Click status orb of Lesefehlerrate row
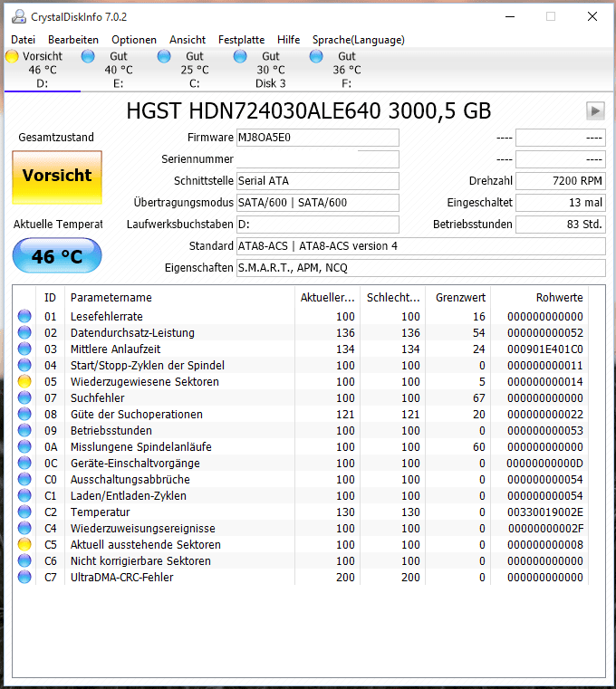616x689 pixels. tap(24, 316)
